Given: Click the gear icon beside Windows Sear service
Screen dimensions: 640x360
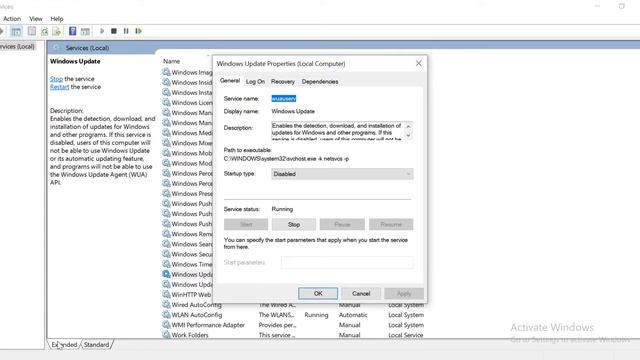Looking at the screenshot, I should click(166, 244).
